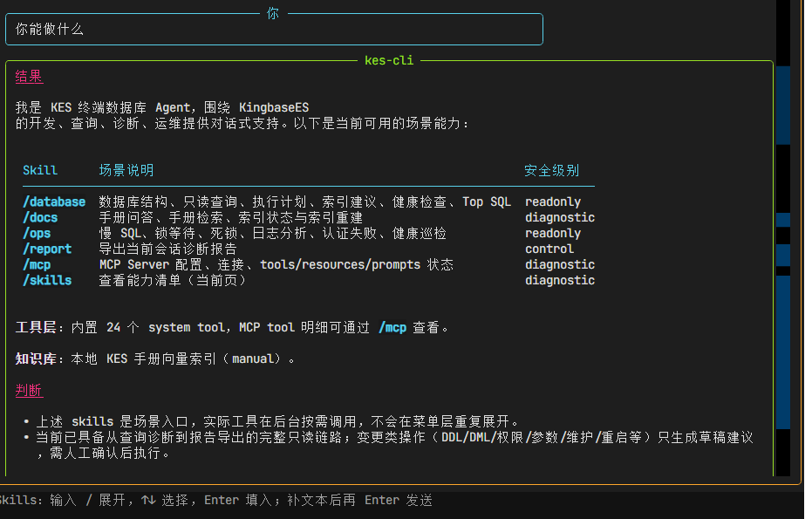Click the 判断 heading
812x519 pixels.
tap(29, 390)
